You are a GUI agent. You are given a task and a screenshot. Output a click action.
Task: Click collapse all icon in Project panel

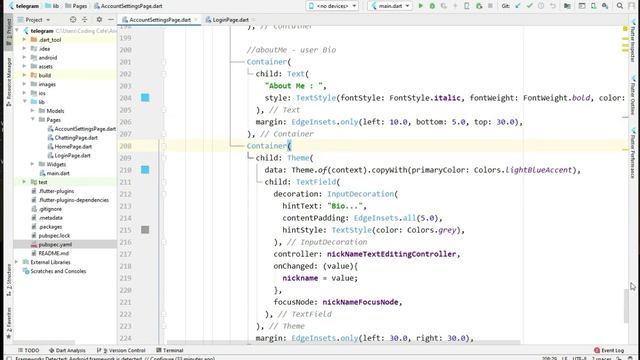(x=84, y=20)
